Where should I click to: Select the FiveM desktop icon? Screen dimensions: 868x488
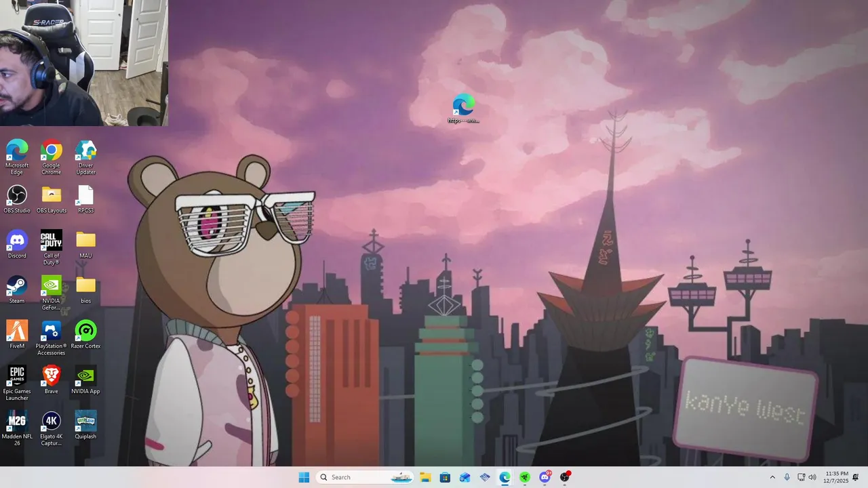pos(17,334)
